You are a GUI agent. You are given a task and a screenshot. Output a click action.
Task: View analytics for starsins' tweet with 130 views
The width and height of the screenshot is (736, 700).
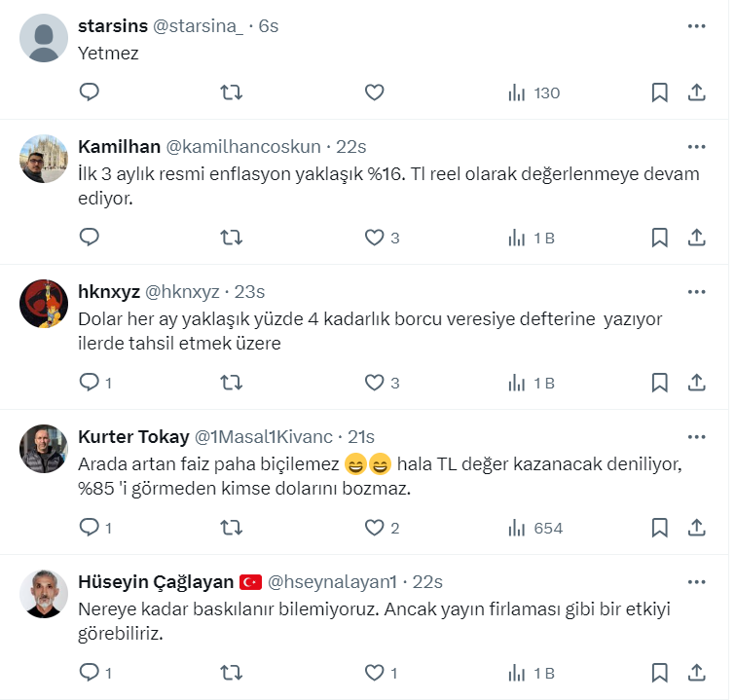pos(534,92)
